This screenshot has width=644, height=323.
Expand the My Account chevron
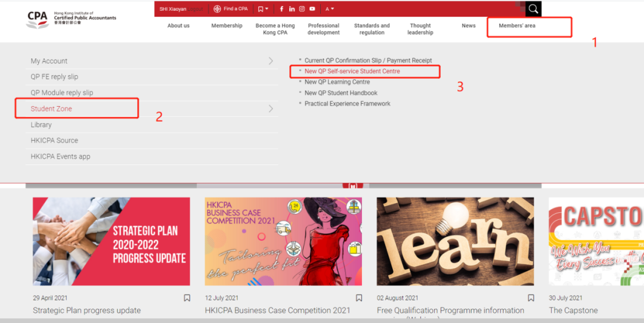pyautogui.click(x=271, y=61)
